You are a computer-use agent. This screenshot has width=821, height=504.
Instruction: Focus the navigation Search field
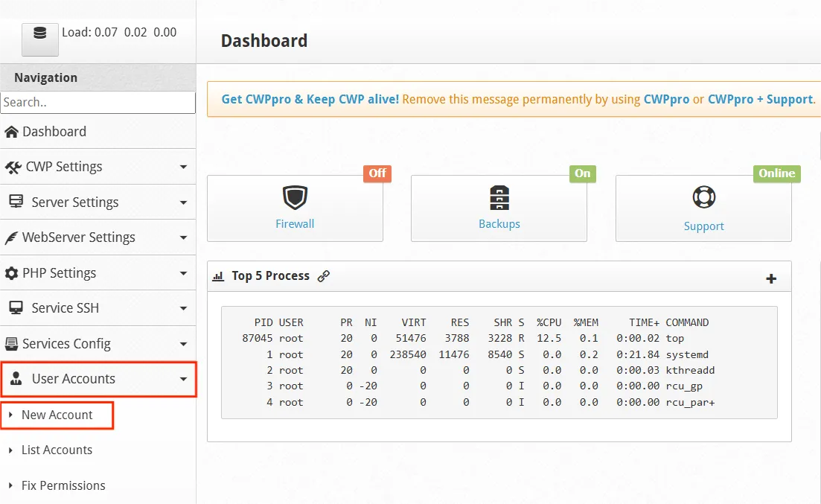click(98, 103)
